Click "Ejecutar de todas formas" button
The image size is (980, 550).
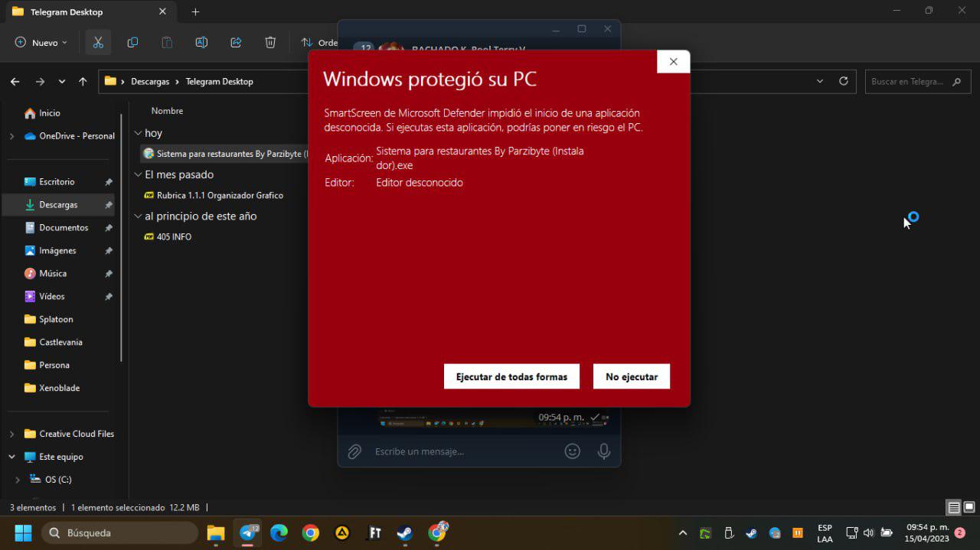pos(511,376)
